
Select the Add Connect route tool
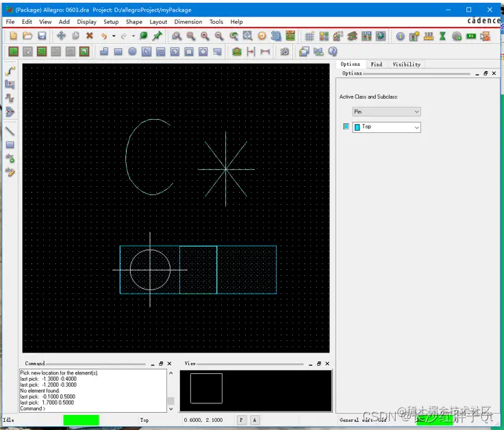pos(10,71)
